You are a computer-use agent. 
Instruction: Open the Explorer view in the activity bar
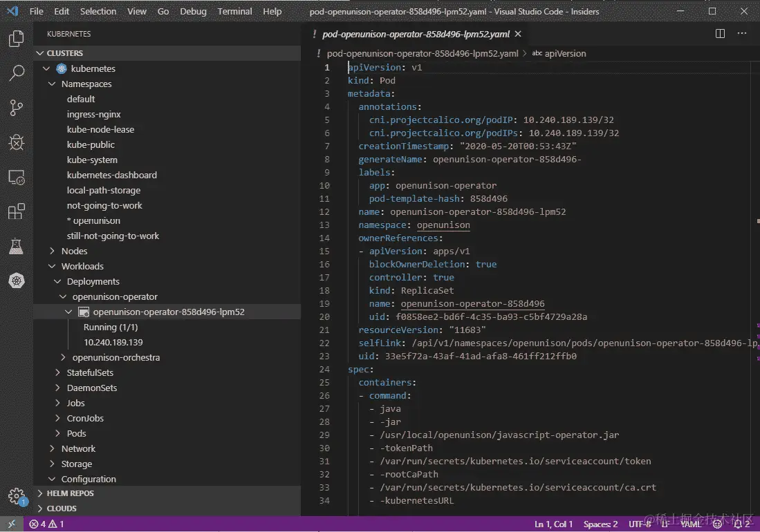tap(16, 39)
